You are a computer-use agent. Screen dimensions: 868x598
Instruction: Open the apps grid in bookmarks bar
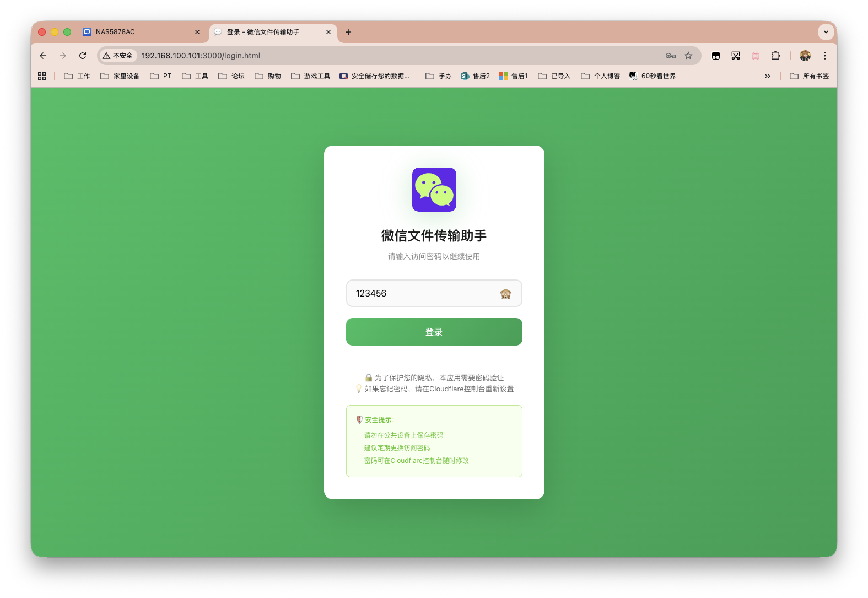click(42, 76)
